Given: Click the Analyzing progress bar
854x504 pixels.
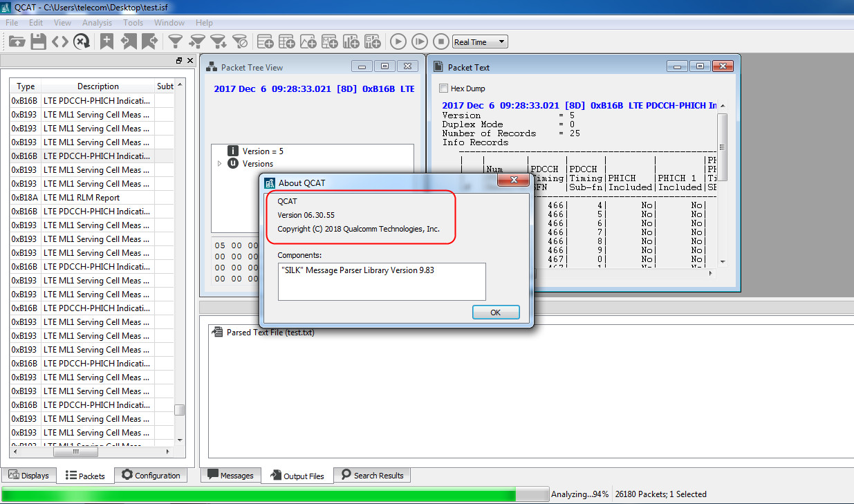Looking at the screenshot, I should point(275,494).
